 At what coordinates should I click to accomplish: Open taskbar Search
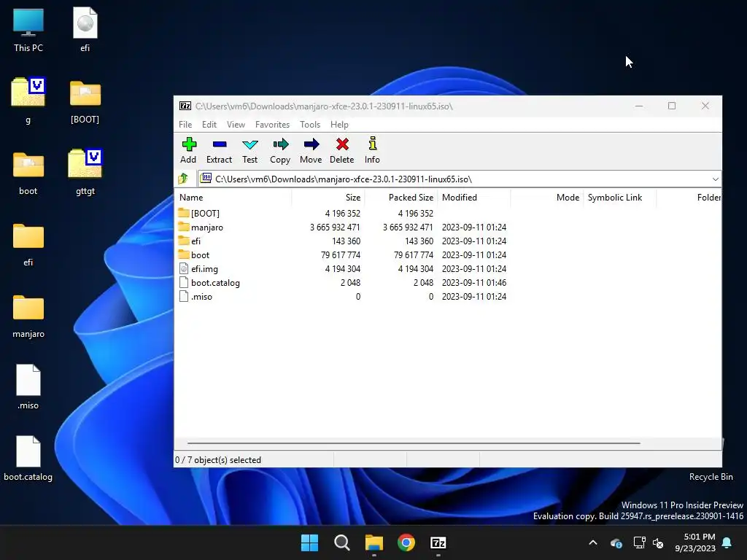341,542
